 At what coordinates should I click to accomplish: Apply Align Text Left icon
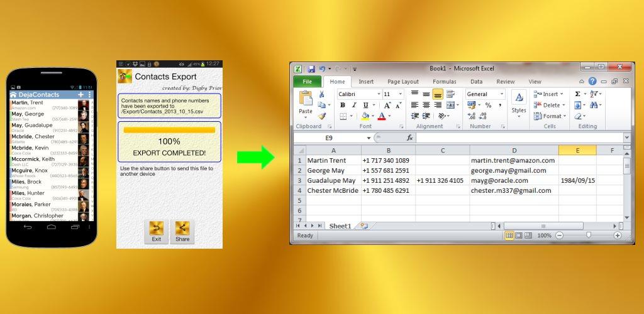[415, 106]
